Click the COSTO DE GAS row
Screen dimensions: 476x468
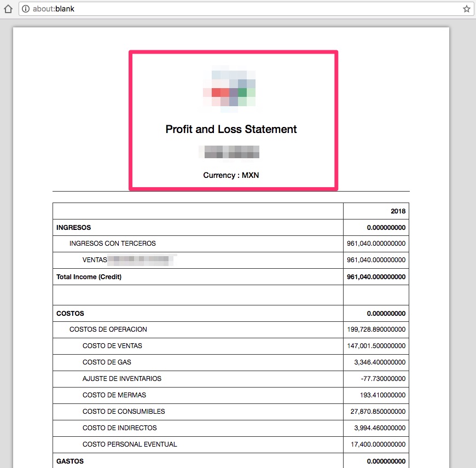pos(108,362)
